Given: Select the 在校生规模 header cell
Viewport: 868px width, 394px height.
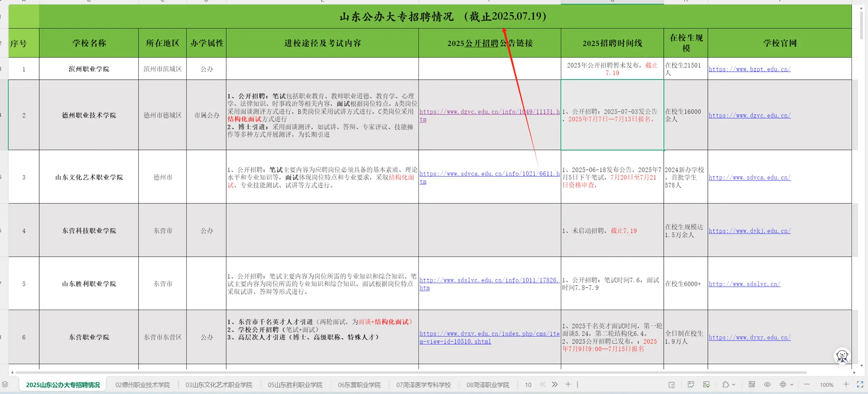Looking at the screenshot, I should [x=686, y=43].
